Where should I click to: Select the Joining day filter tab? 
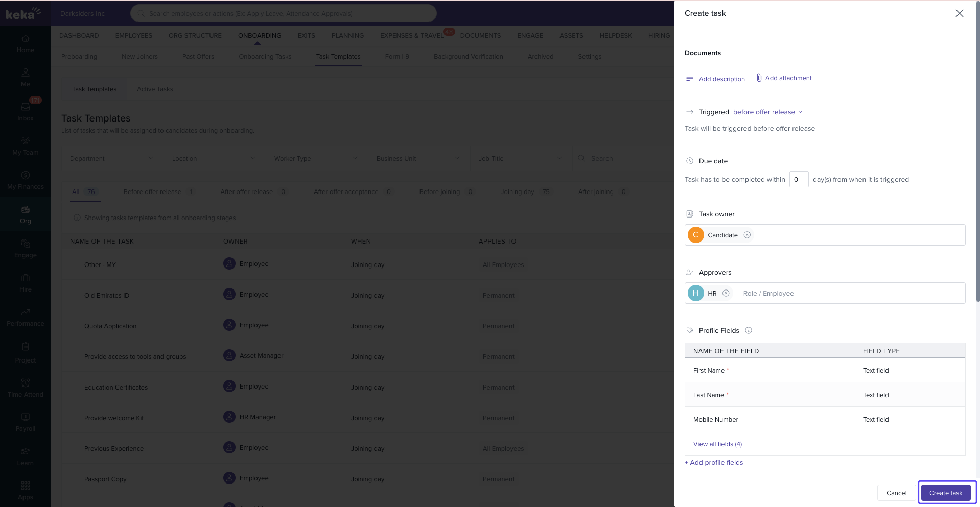[518, 192]
